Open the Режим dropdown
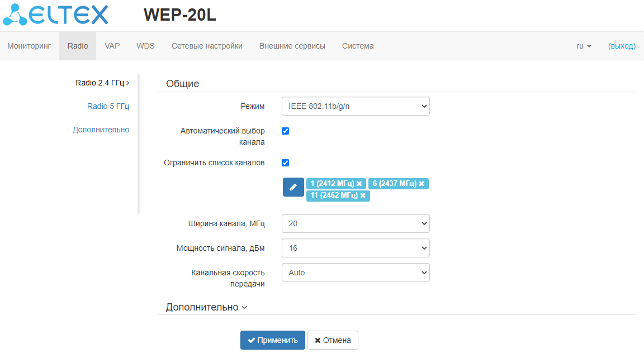 click(356, 106)
